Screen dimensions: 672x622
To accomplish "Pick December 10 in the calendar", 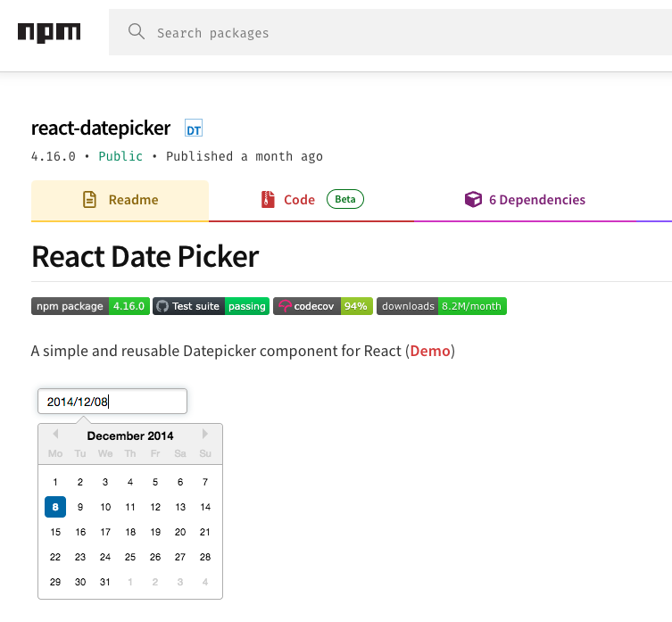I will click(105, 507).
